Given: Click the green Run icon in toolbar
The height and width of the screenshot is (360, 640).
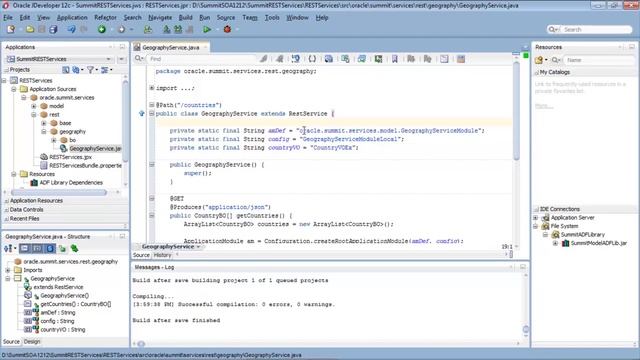Looking at the screenshot, I should point(207,29).
